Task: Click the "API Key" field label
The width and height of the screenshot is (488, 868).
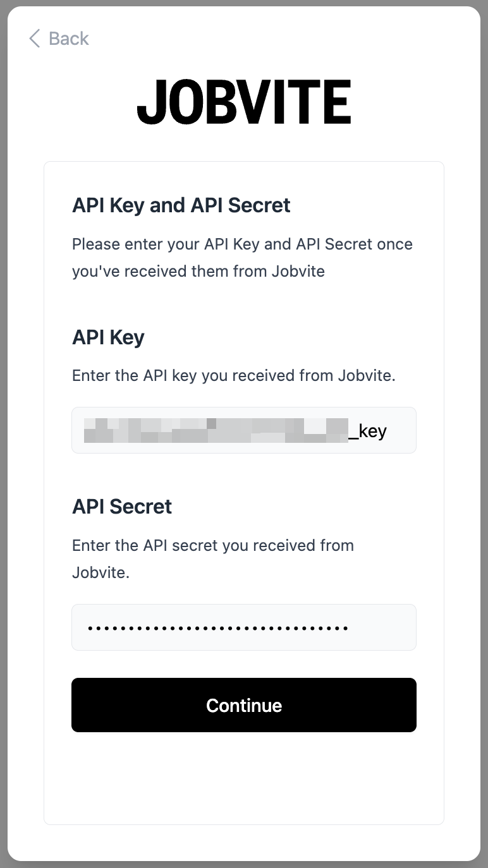Action: point(108,337)
